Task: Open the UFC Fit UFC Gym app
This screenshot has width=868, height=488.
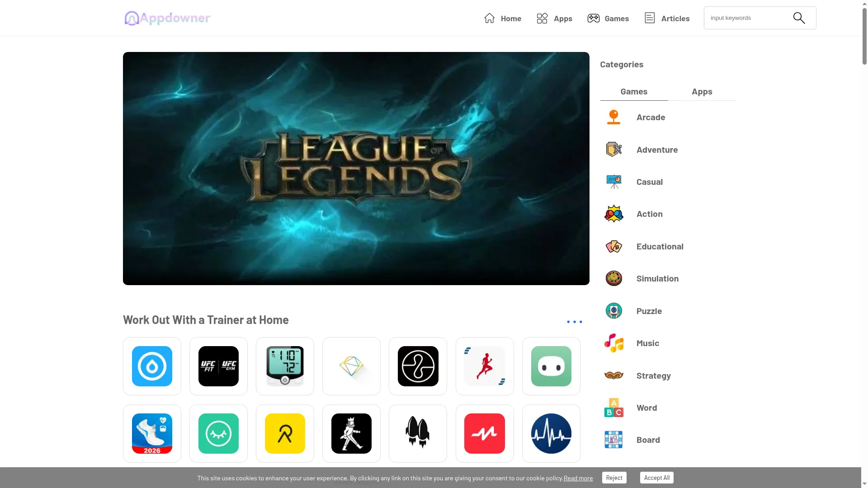Action: 218,366
